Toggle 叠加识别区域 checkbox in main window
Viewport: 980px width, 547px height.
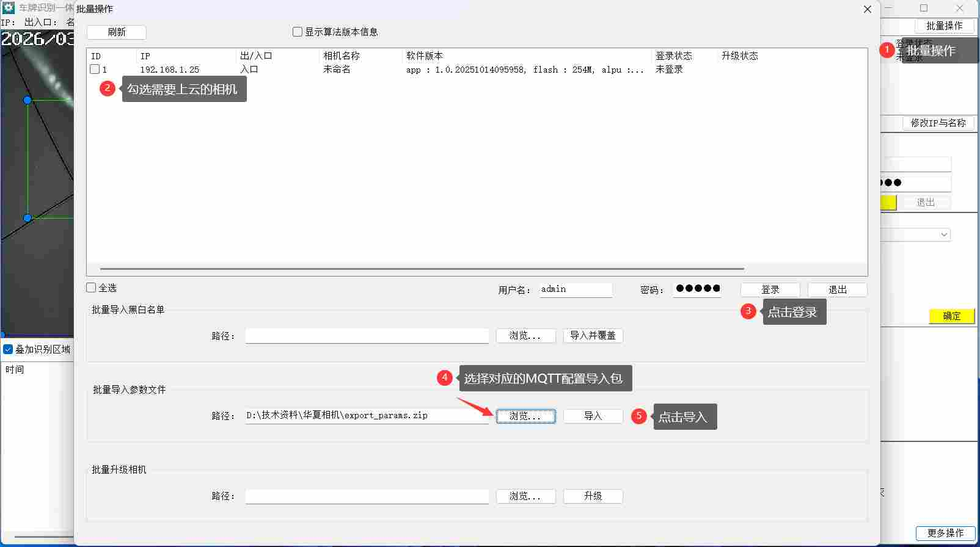click(x=8, y=349)
